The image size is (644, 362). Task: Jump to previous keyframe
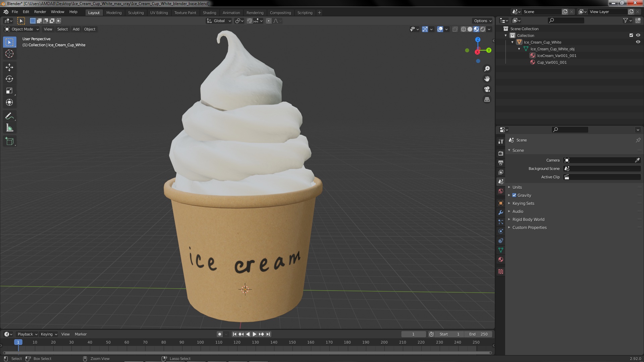tap(241, 334)
